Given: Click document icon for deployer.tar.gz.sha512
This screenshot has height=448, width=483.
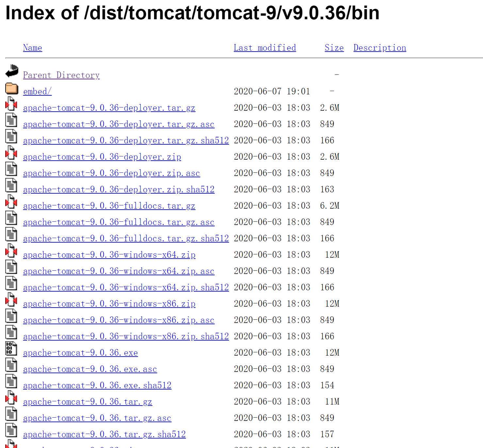Looking at the screenshot, I should [x=11, y=136].
